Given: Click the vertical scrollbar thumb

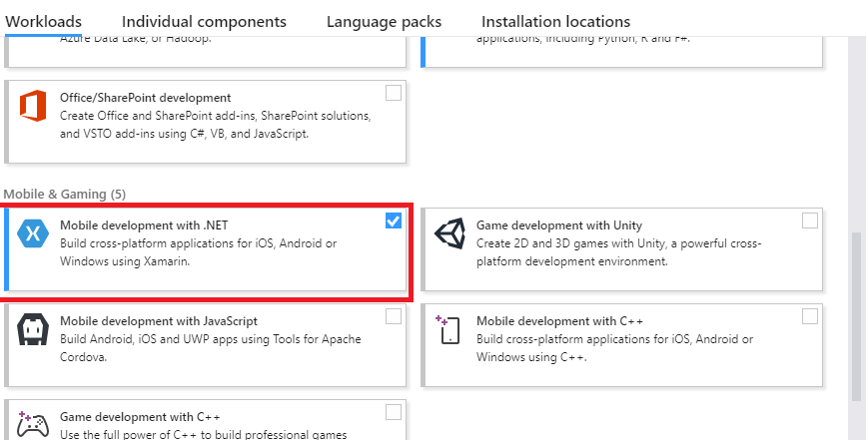Looking at the screenshot, I should [x=856, y=314].
